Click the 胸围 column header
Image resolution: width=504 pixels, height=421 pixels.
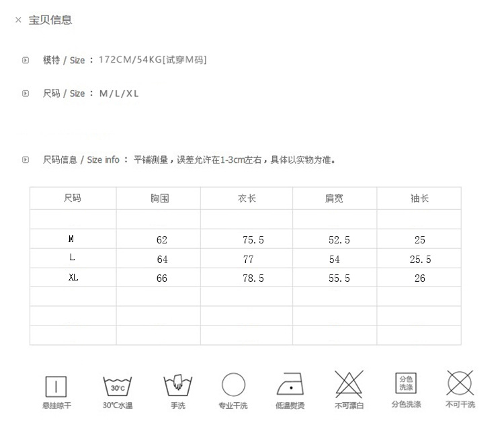pos(160,198)
